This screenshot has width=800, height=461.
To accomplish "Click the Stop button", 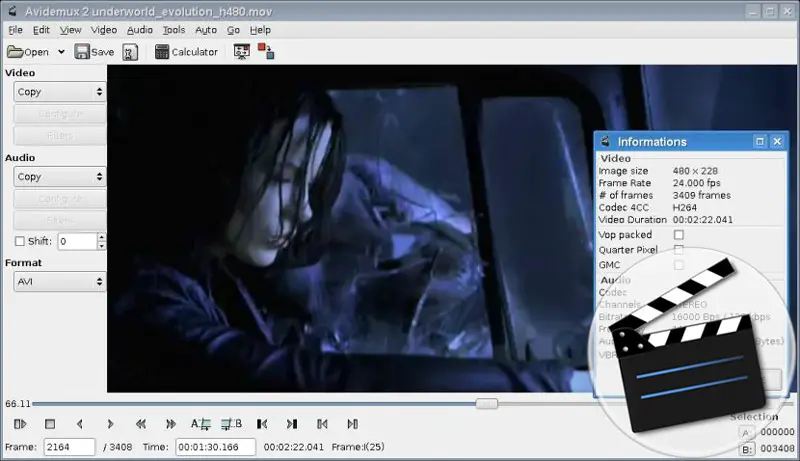I will (x=50, y=424).
